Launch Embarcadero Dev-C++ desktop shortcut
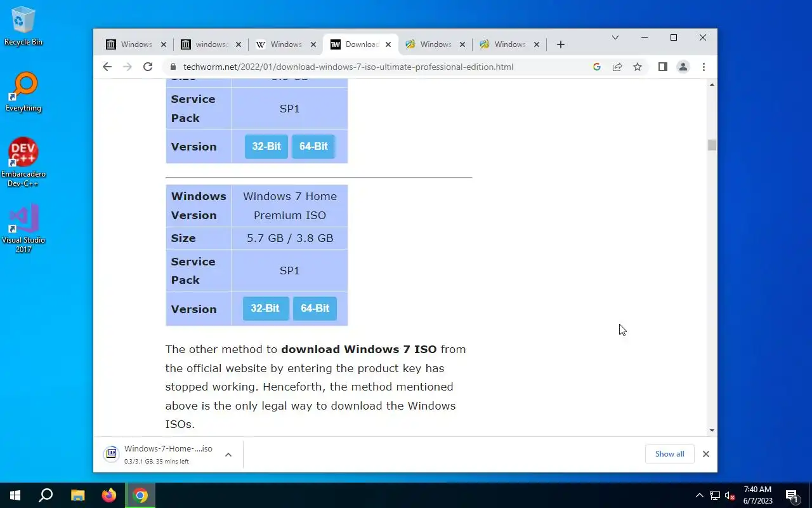This screenshot has height=508, width=812. (23, 163)
